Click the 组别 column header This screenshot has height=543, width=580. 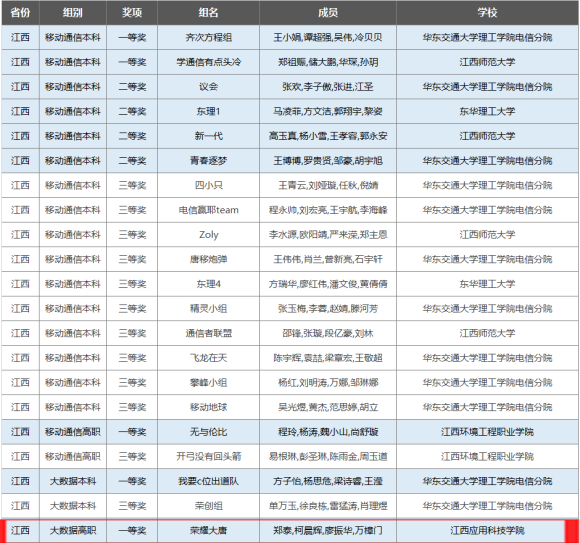(73, 13)
